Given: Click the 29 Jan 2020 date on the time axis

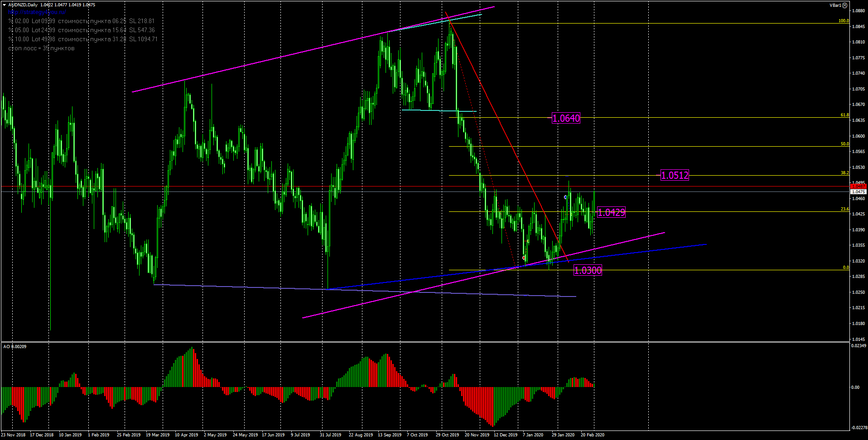Looking at the screenshot, I should pyautogui.click(x=563, y=435).
